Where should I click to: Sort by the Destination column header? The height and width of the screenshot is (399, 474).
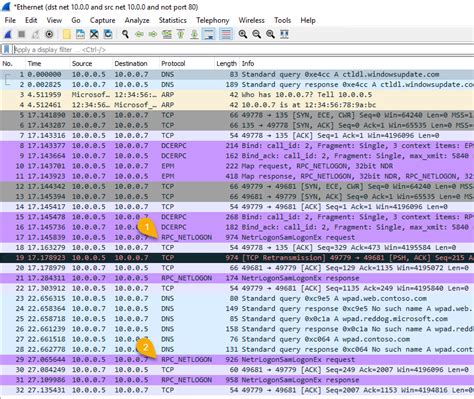tap(136, 63)
